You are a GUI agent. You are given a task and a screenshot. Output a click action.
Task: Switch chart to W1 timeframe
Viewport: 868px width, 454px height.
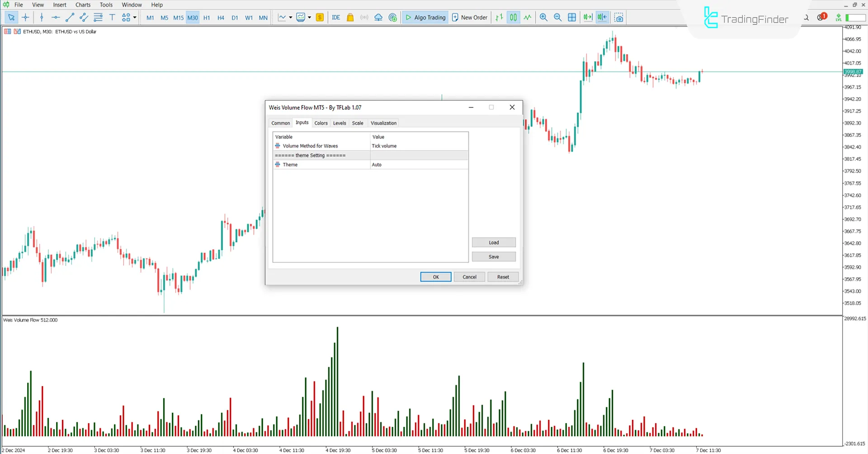249,18
